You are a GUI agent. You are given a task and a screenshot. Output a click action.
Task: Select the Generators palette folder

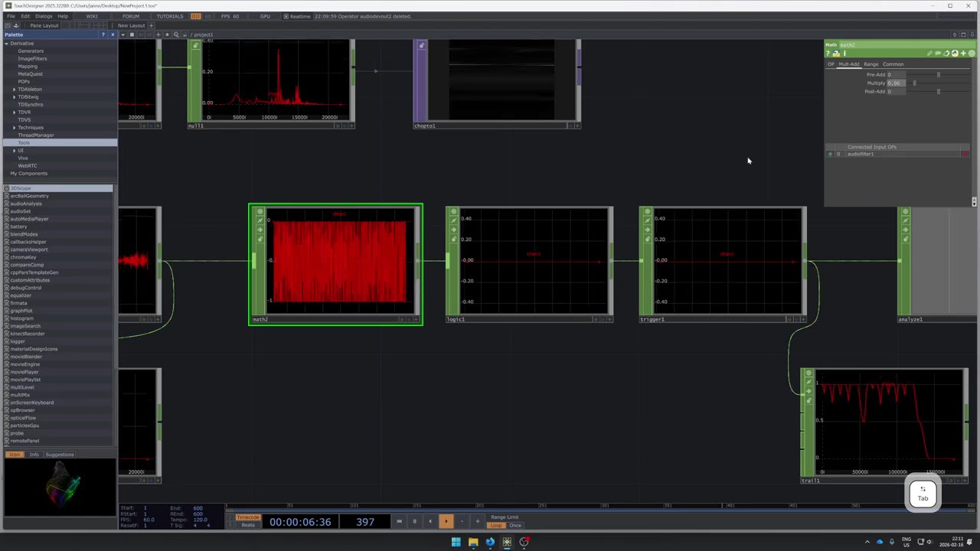31,51
